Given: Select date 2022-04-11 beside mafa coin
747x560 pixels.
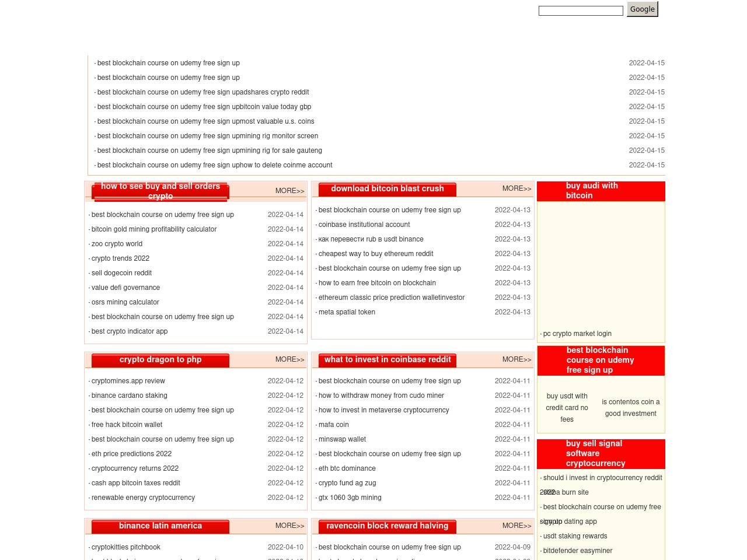Looking at the screenshot, I should (512, 425).
